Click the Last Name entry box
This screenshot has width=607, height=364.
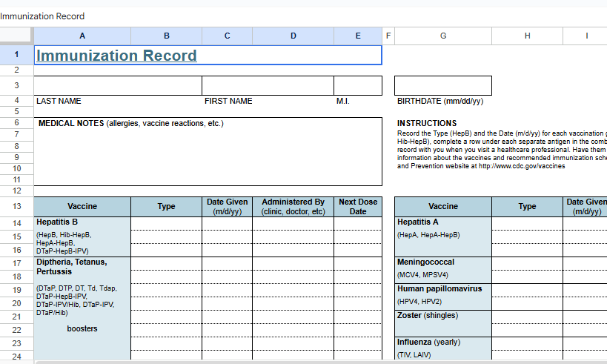117,86
